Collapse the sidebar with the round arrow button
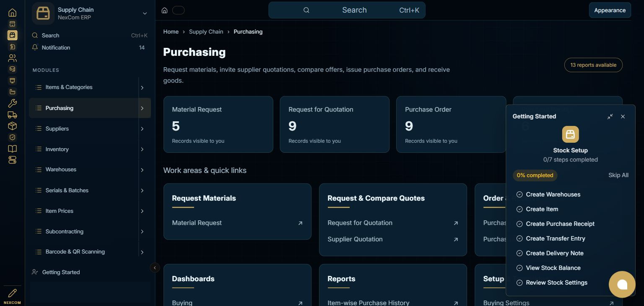644x306 pixels. click(x=155, y=267)
